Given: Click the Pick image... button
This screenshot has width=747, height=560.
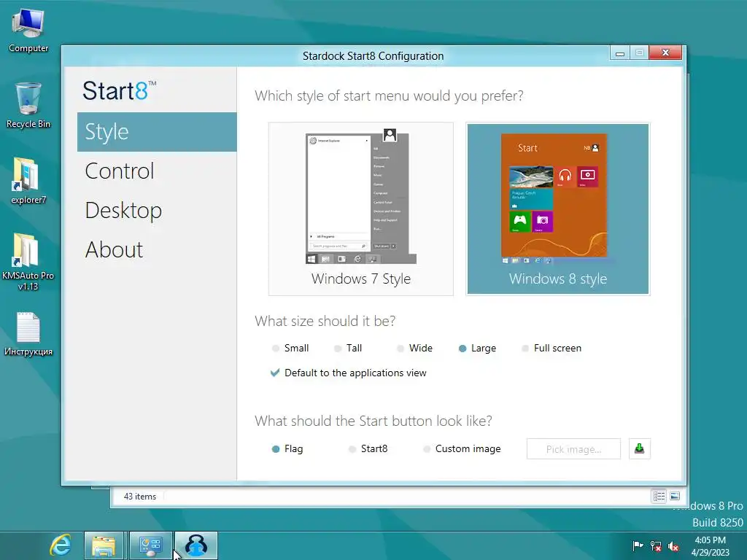Looking at the screenshot, I should click(573, 449).
